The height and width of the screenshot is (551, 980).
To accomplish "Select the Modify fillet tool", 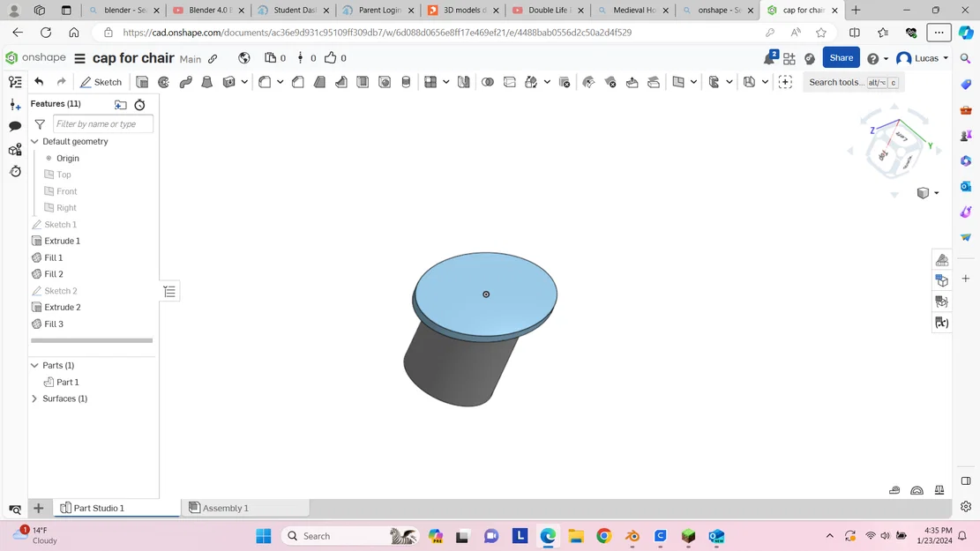I will tap(588, 82).
